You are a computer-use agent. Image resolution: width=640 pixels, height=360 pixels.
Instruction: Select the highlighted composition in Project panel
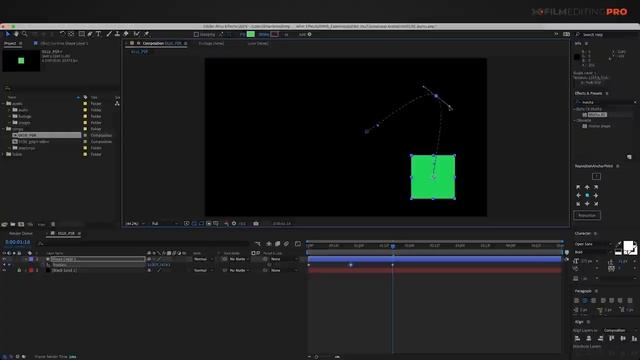pyautogui.click(x=46, y=135)
